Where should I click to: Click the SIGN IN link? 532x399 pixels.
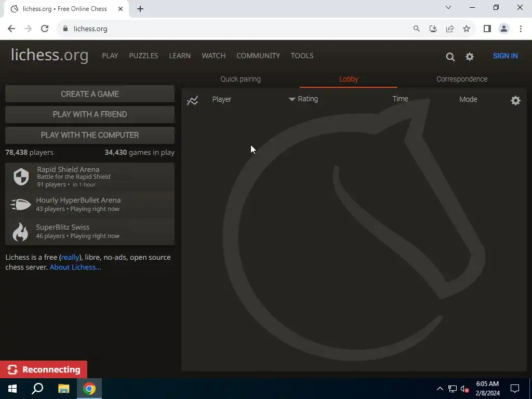[505, 56]
